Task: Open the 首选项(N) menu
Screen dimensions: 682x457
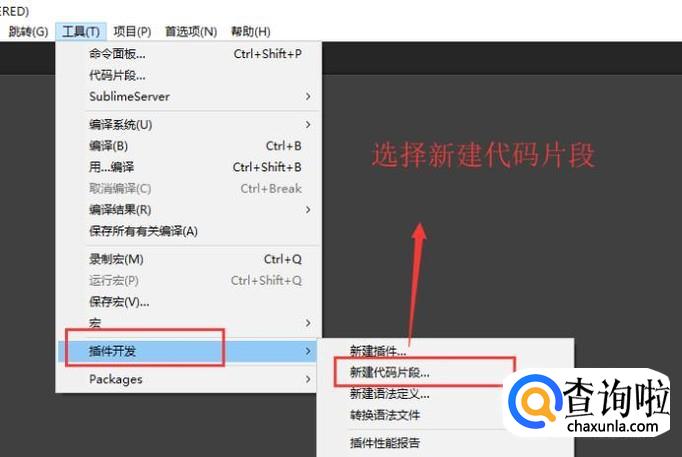Action: (191, 32)
